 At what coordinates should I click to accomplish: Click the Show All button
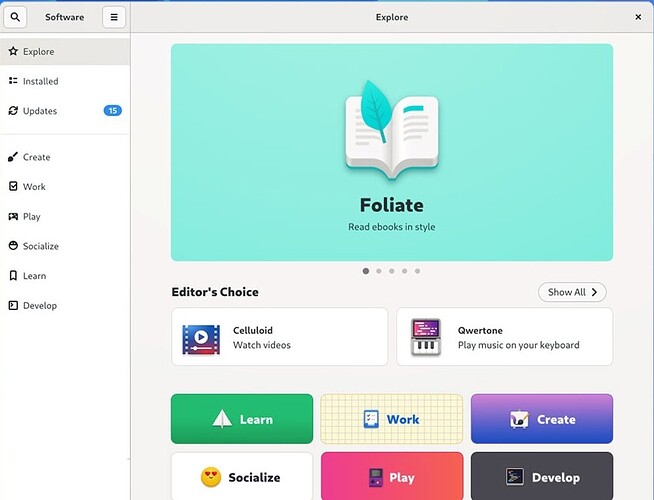point(572,292)
